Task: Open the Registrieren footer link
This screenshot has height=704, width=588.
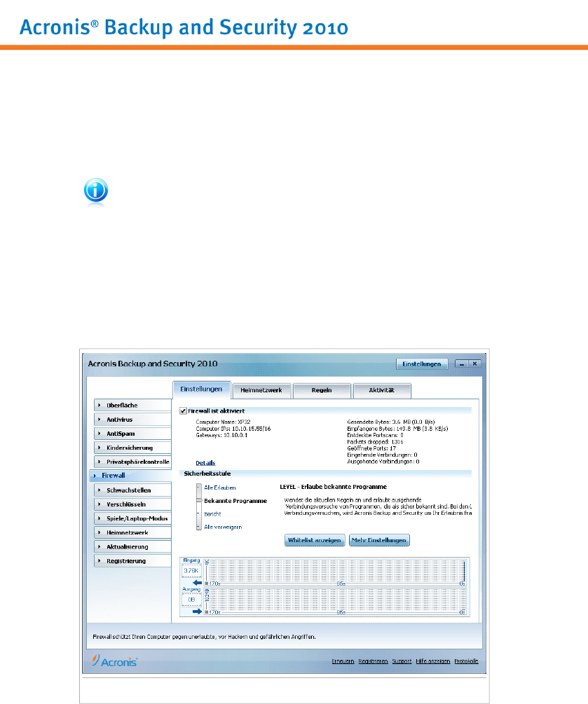Action: (x=373, y=661)
